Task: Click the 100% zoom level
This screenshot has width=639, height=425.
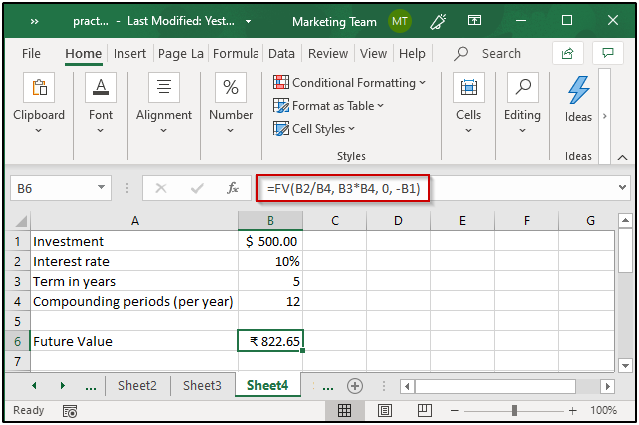Action: 604,410
